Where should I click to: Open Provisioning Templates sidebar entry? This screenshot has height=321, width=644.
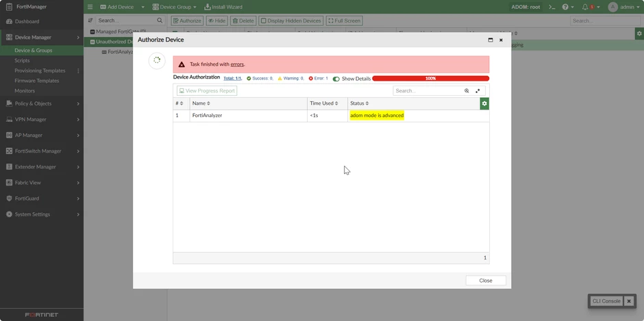click(x=40, y=70)
